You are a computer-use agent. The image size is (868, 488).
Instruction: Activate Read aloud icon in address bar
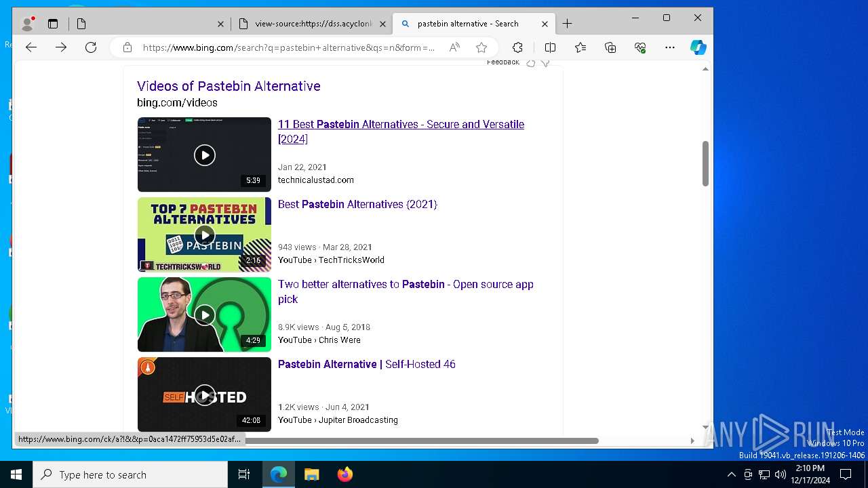[454, 47]
